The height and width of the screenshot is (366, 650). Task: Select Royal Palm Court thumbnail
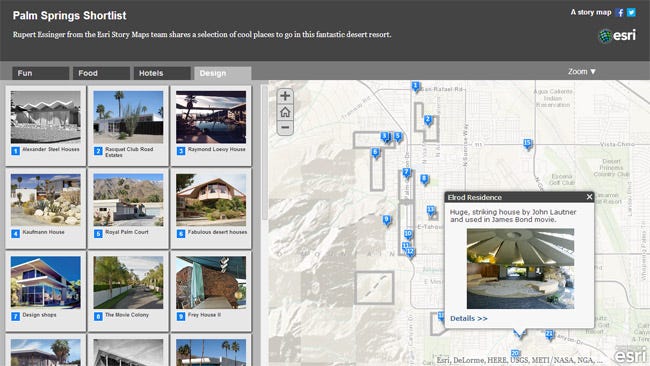[x=128, y=200]
